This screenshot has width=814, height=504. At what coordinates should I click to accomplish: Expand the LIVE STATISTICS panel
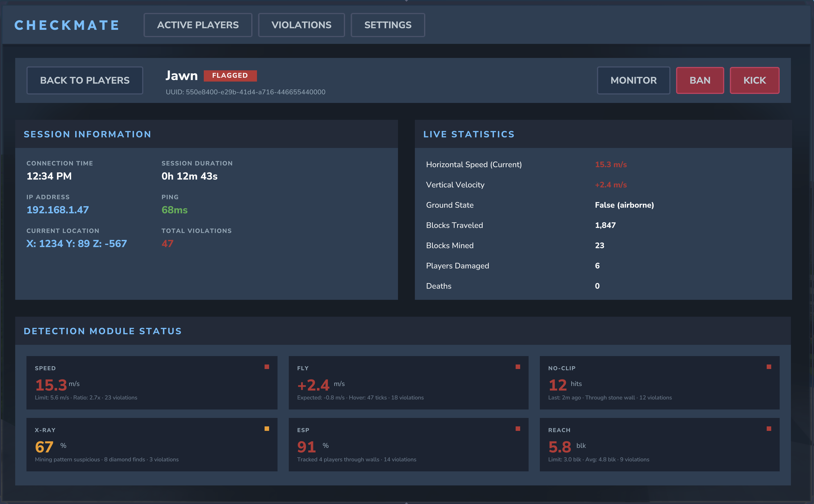pyautogui.click(x=469, y=134)
